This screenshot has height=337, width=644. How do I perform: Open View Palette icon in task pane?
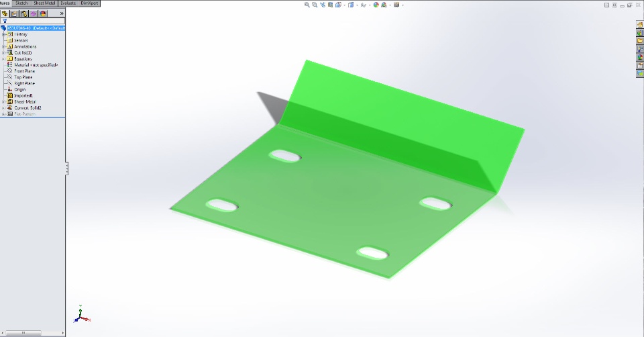640,49
